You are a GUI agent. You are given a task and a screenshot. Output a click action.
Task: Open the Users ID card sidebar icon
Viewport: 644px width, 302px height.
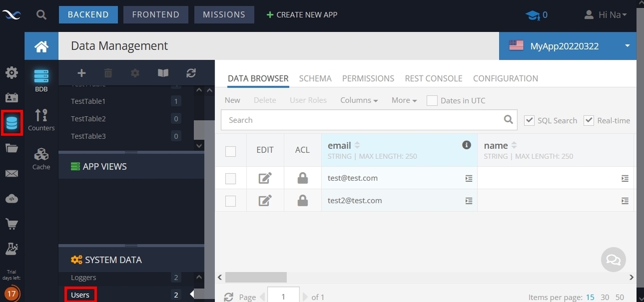tap(11, 98)
